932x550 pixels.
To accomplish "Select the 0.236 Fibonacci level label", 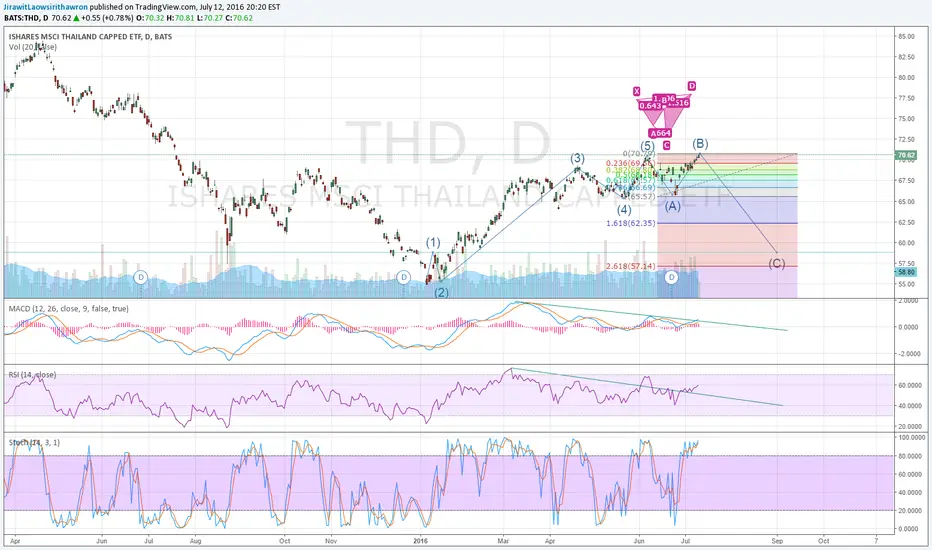I will pyautogui.click(x=631, y=164).
